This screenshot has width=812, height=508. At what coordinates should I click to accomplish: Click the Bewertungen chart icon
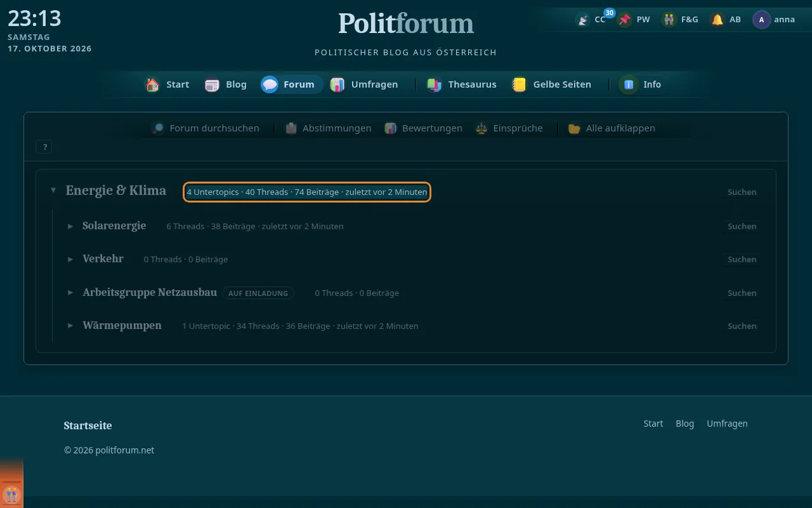391,128
